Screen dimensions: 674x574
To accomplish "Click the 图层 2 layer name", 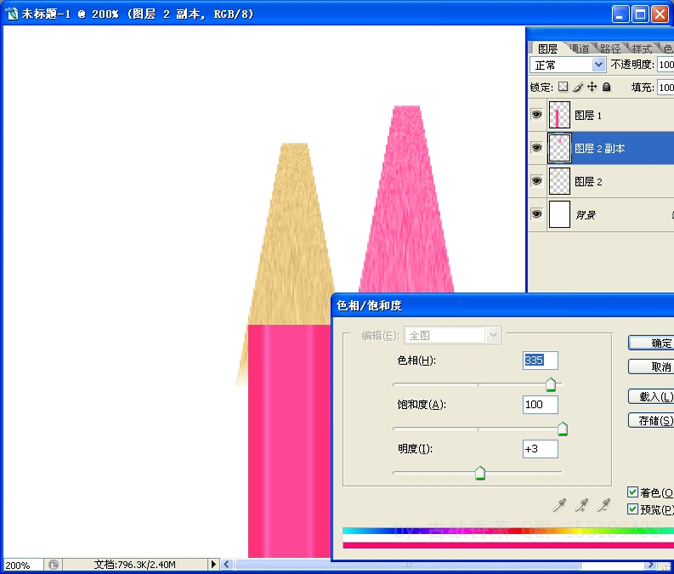I will coord(588,181).
